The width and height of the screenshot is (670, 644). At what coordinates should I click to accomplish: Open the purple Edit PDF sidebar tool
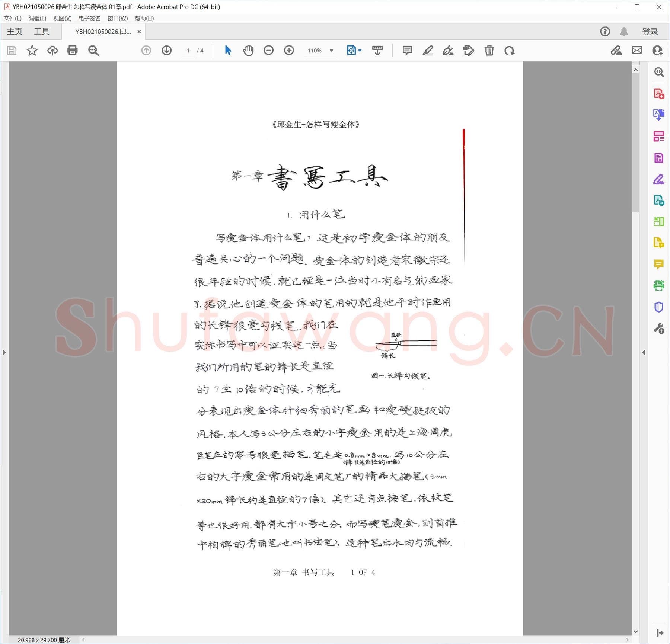tap(659, 158)
